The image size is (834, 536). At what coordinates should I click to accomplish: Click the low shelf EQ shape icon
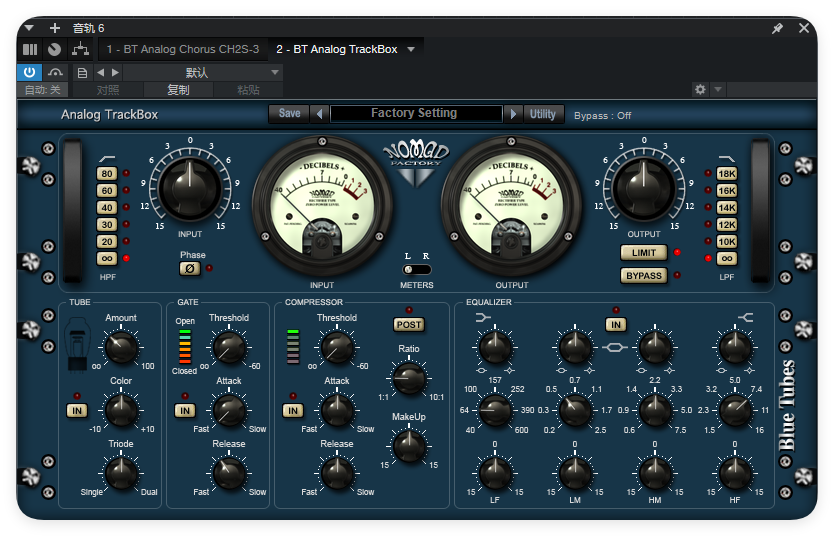coord(482,317)
